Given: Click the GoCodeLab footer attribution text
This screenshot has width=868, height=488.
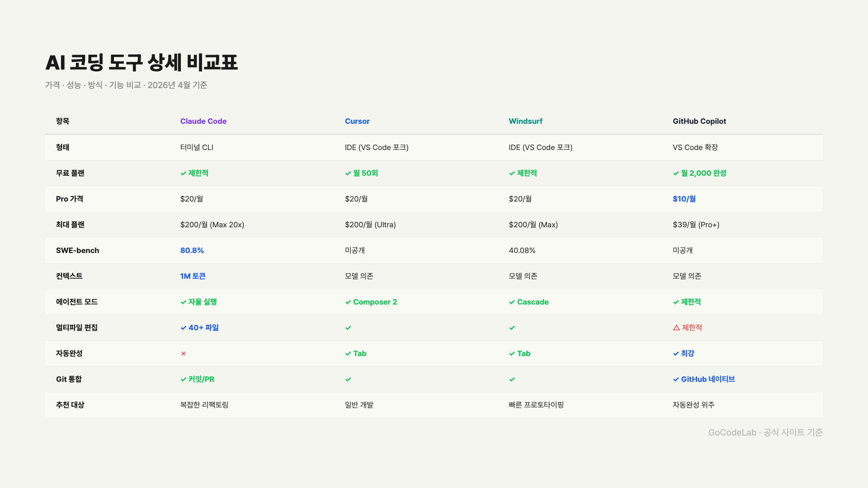Looking at the screenshot, I should tap(766, 432).
